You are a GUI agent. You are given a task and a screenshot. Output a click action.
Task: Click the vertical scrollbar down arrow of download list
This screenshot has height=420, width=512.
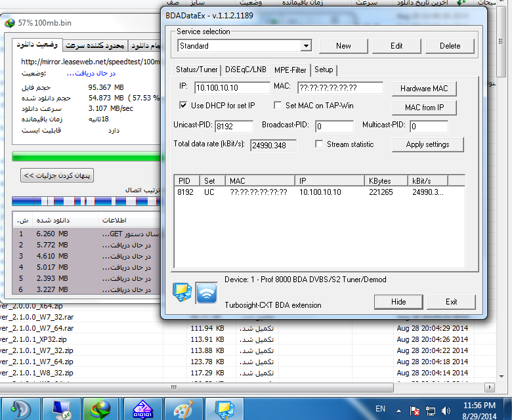tap(501, 376)
